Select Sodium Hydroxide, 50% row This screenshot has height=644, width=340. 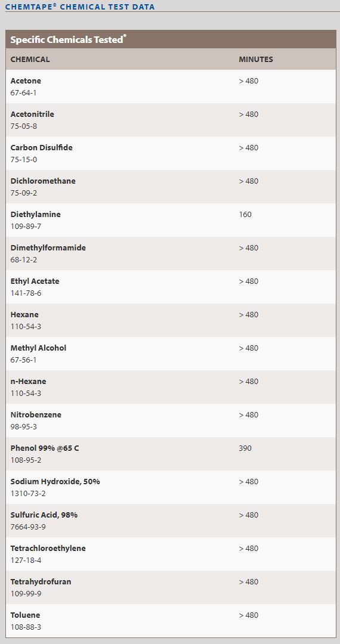171,487
